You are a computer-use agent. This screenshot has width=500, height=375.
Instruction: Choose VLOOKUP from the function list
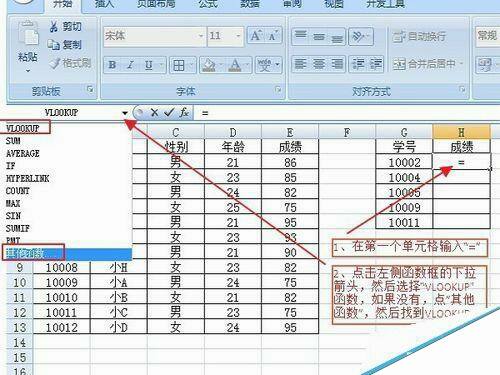tap(23, 128)
